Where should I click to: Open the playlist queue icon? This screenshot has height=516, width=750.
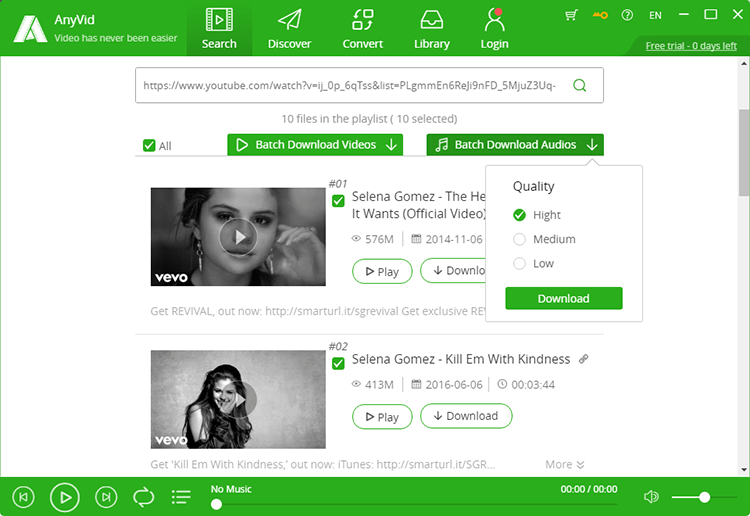click(181, 497)
